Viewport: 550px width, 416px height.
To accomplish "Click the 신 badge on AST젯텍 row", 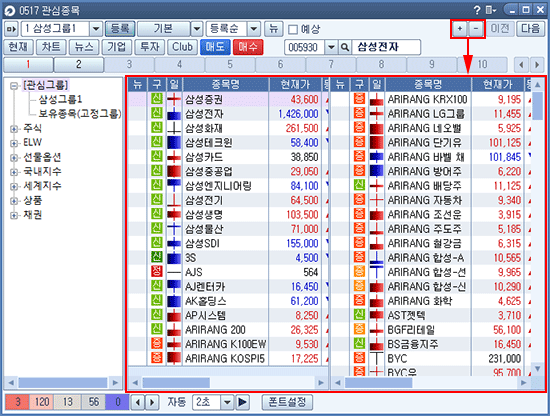I will point(359,315).
